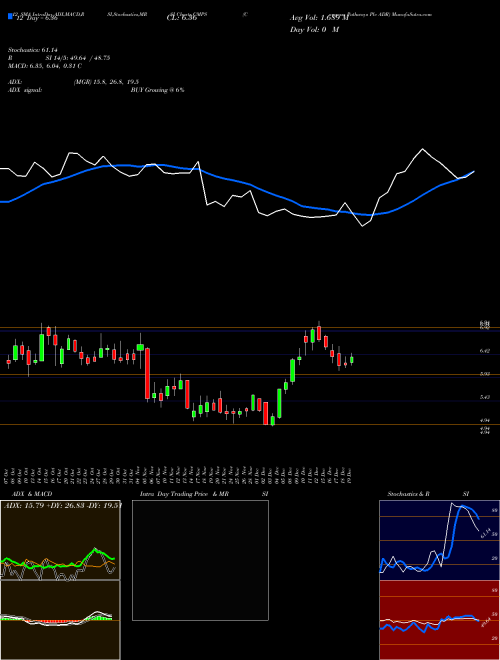Click the 'ADX & MACD' panel title
Screen dimensions: 500x660
coord(32,494)
